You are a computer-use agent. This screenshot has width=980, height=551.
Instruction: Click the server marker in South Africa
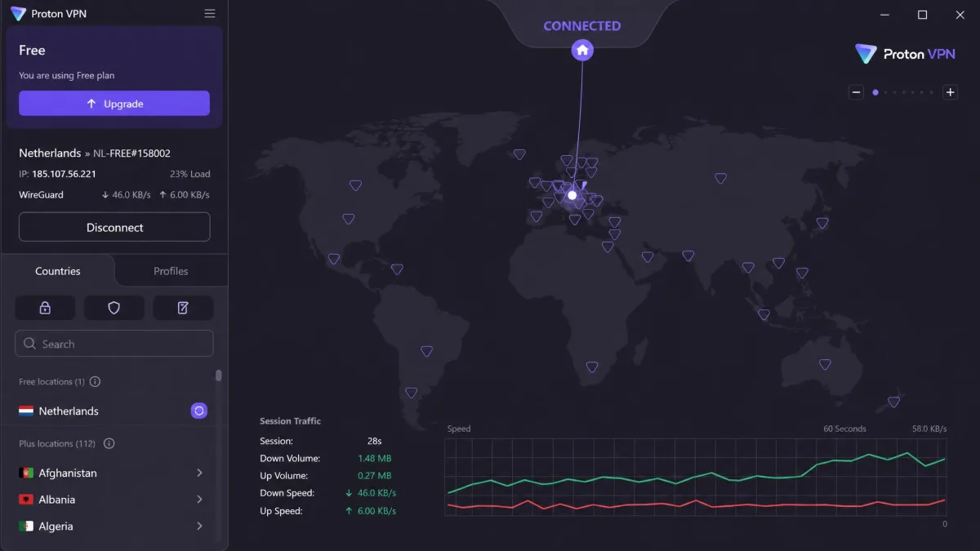point(592,367)
